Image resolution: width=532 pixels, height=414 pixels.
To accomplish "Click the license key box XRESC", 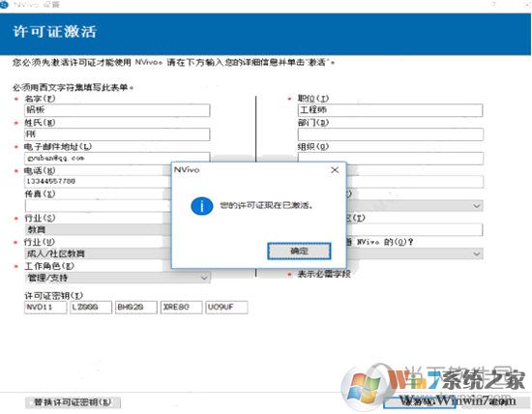I will pyautogui.click(x=182, y=308).
